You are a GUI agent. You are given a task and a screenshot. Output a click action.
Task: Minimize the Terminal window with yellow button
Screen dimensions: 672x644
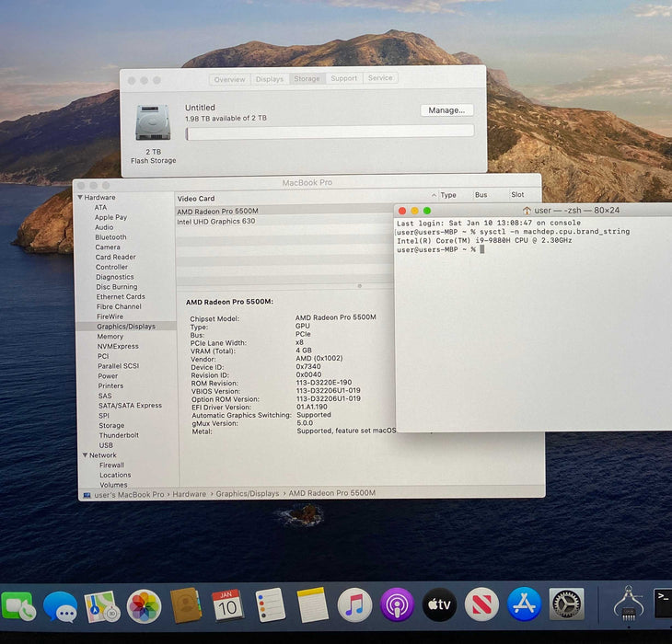tap(414, 211)
